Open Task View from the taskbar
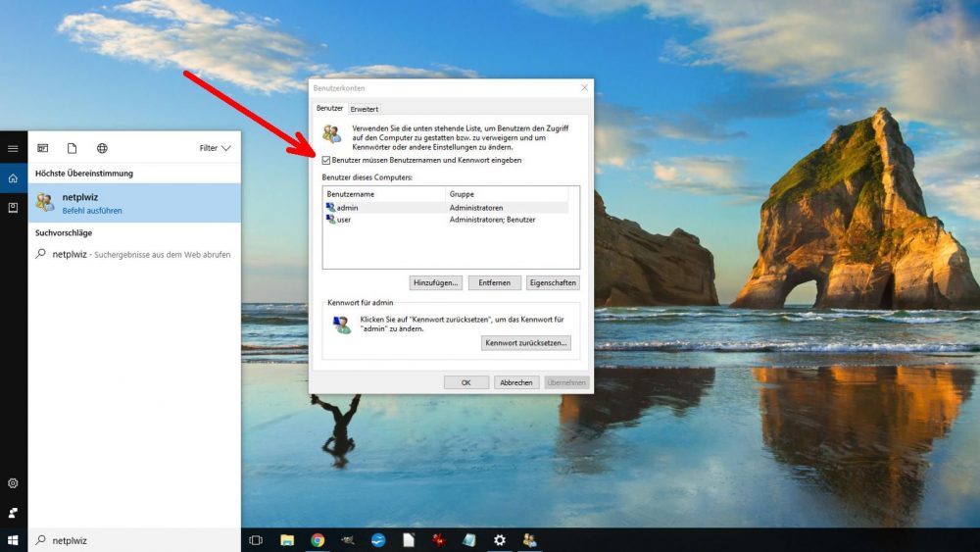 pos(256,540)
